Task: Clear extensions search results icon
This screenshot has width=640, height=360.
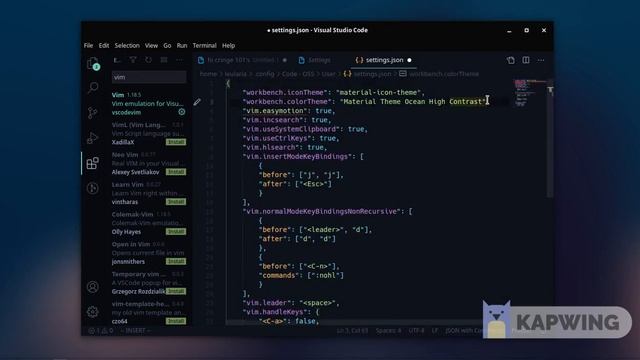Action: click(x=164, y=60)
